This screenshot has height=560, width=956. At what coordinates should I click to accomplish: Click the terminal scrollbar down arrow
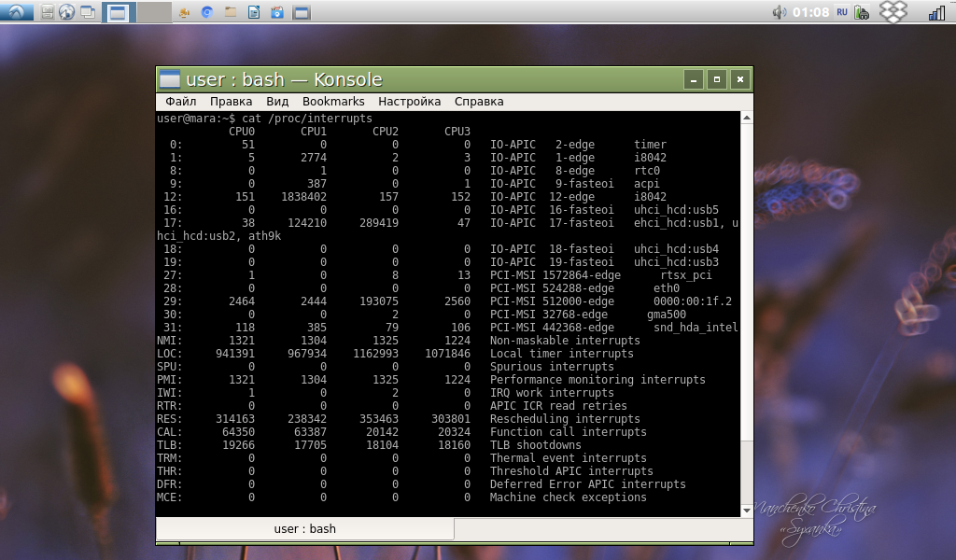coord(747,511)
